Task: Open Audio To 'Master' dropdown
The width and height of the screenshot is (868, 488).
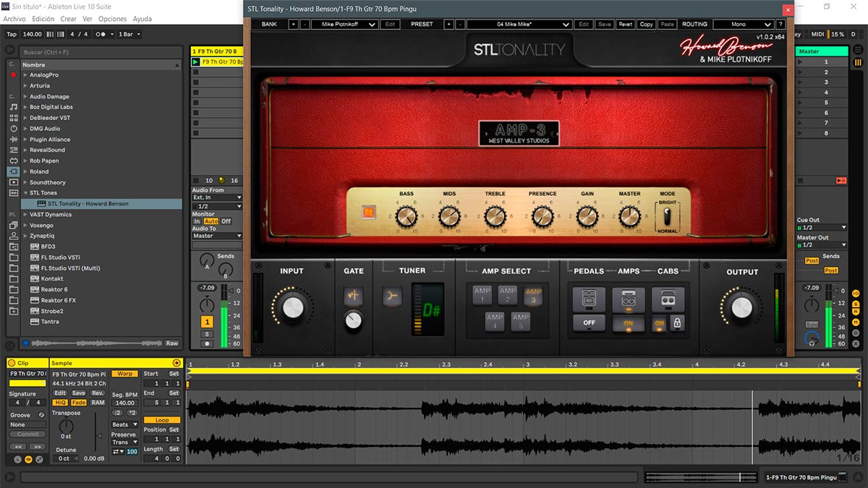Action: [x=217, y=236]
